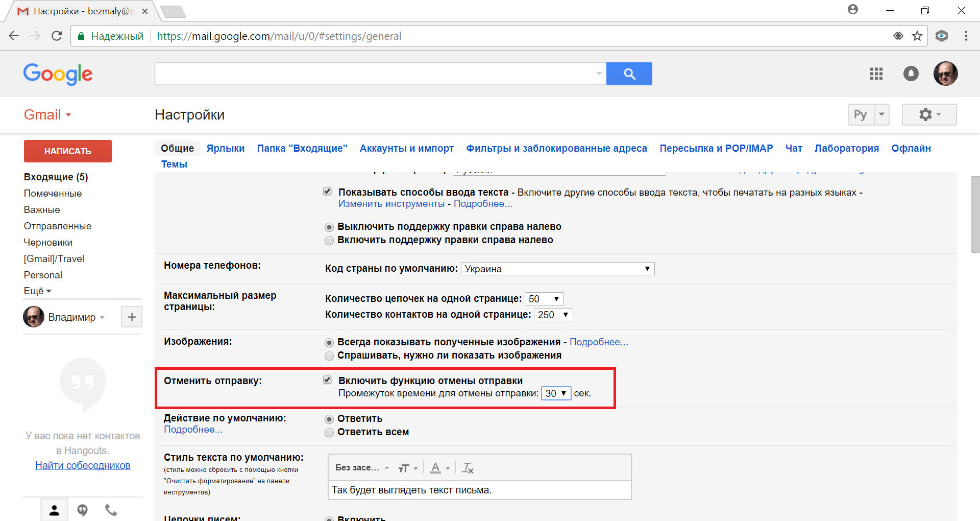This screenshot has width=980, height=521.
Task: Close the Настройки browser tab
Action: 145,11
